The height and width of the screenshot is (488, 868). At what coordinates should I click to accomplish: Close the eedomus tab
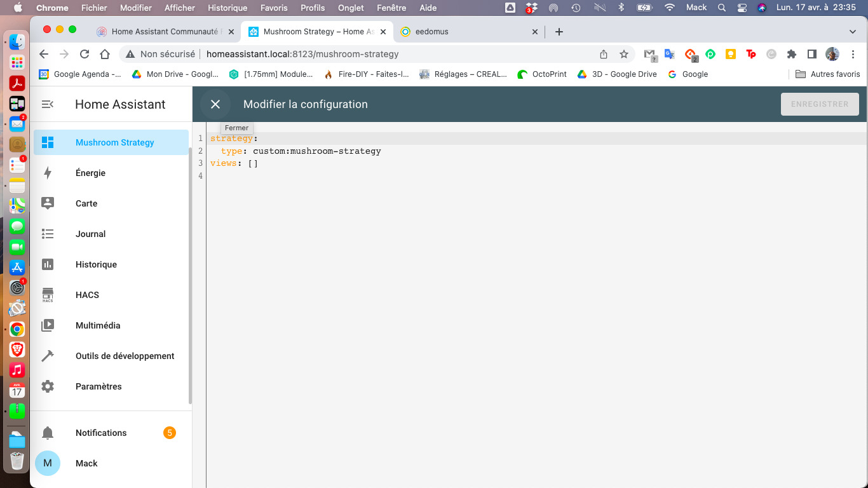[534, 31]
